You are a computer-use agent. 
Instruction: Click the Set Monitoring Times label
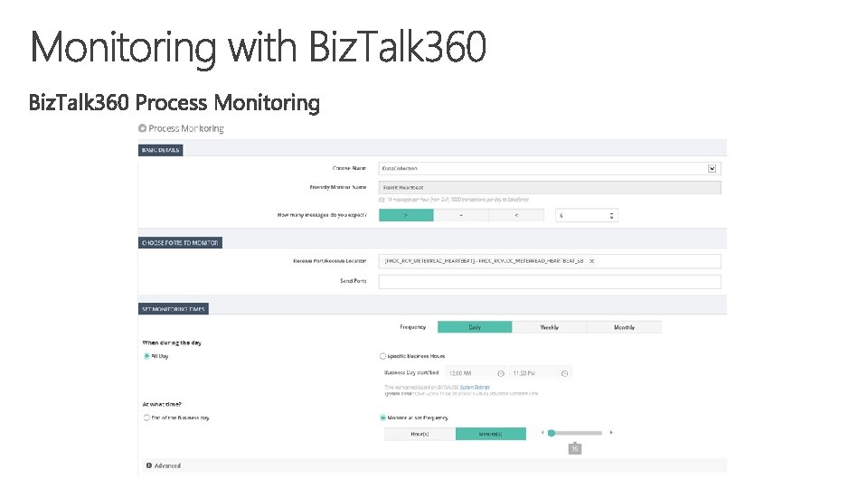pyautogui.click(x=174, y=309)
